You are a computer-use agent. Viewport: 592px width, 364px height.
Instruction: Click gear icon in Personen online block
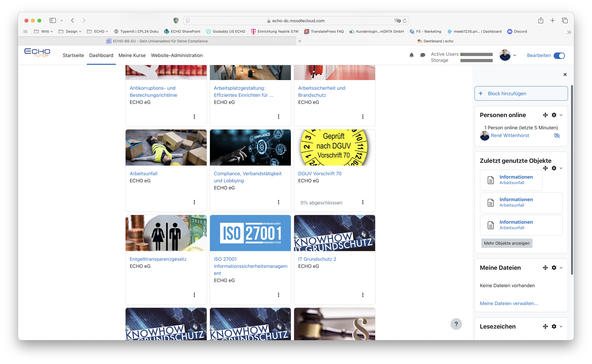point(554,115)
